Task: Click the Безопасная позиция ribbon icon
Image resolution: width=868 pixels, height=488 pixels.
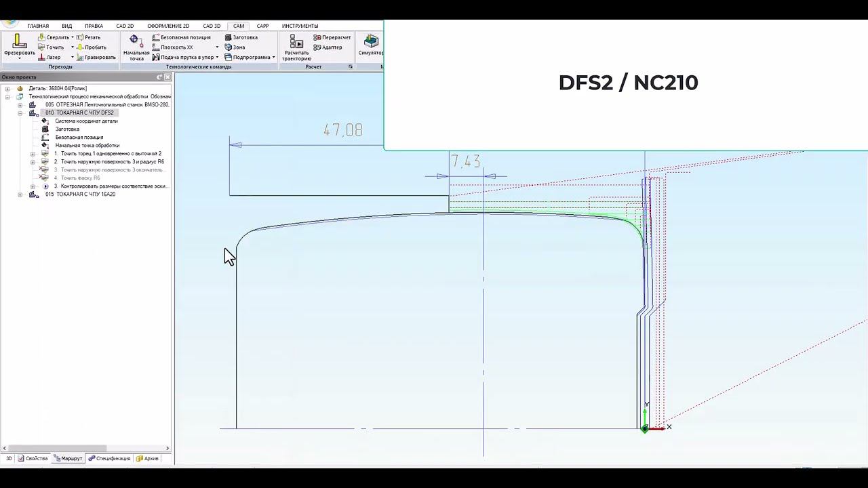Action: click(156, 37)
